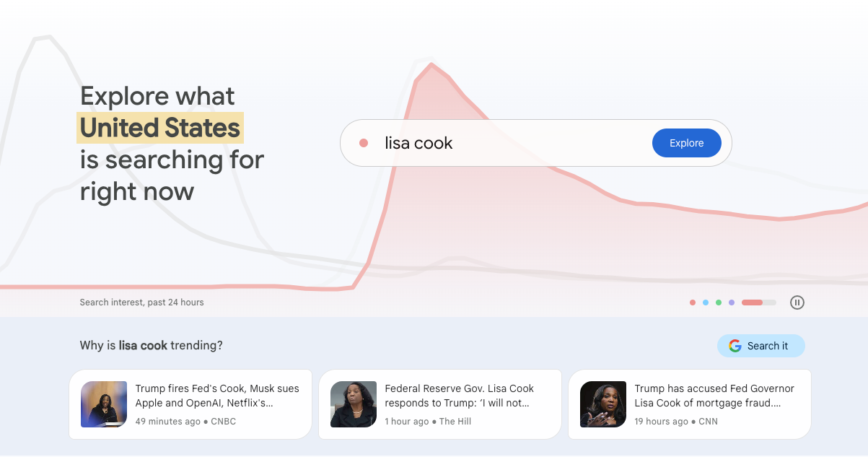Click the peak of the red trend graph
The height and width of the screenshot is (457, 868).
click(431, 65)
